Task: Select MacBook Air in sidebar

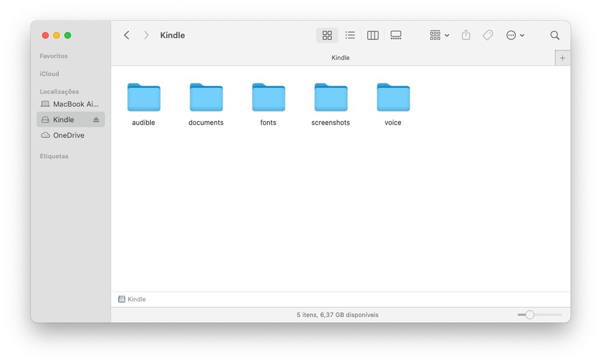Action: [70, 104]
